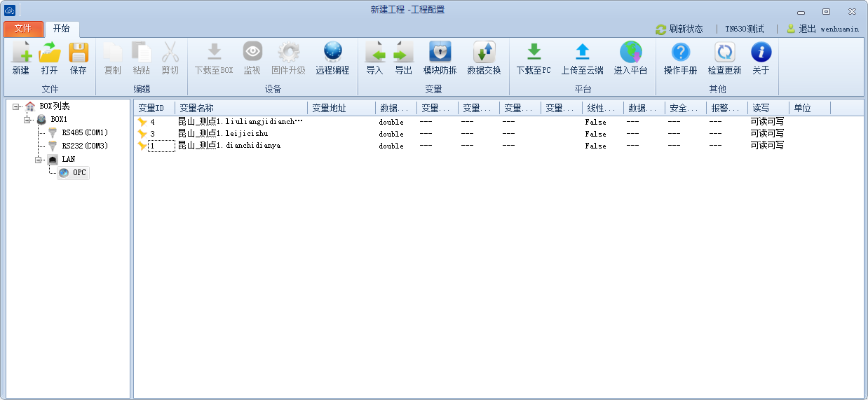
Task: Click 退出 wenhuamin logout button
Action: tap(822, 29)
